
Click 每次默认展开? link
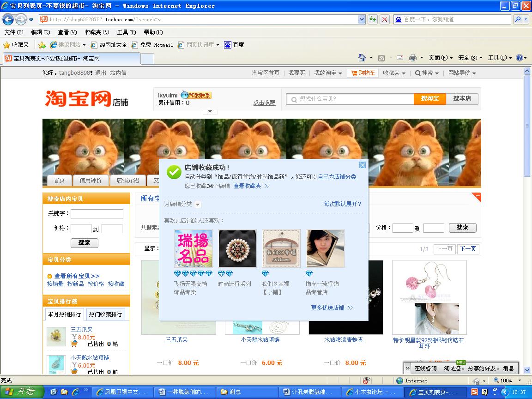pyautogui.click(x=343, y=204)
